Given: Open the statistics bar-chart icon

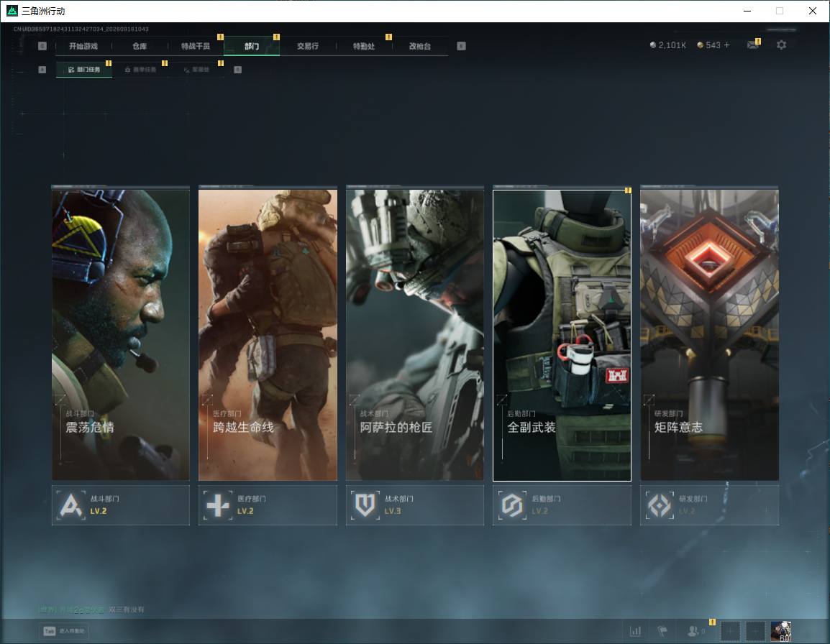Looking at the screenshot, I should pos(635,631).
